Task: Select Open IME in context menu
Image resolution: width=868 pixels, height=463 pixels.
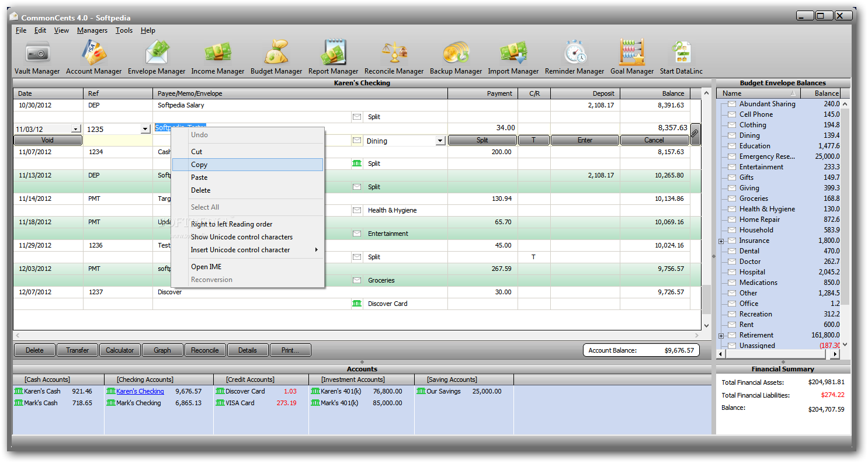Action: [x=248, y=267]
